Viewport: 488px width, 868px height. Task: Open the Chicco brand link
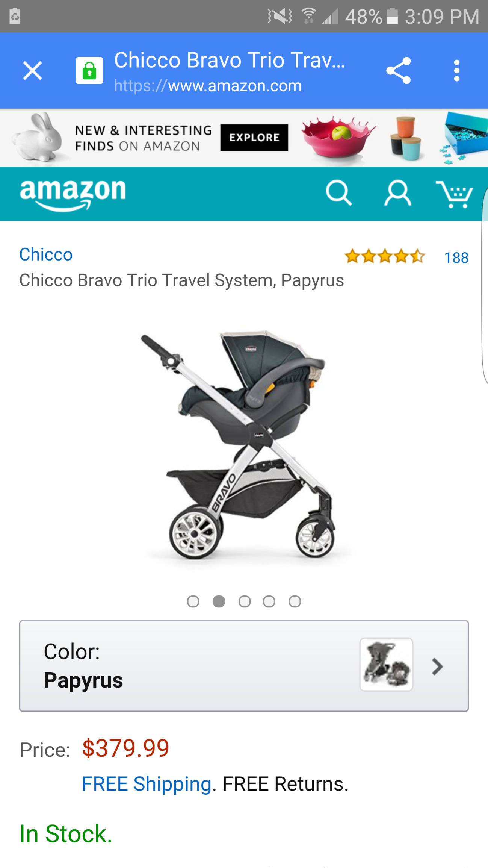click(46, 254)
